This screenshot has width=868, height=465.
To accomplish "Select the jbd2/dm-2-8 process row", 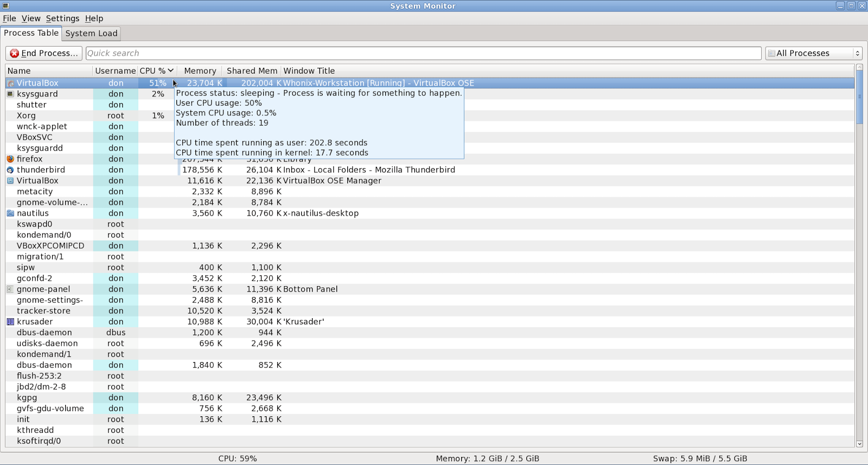I will (x=430, y=386).
